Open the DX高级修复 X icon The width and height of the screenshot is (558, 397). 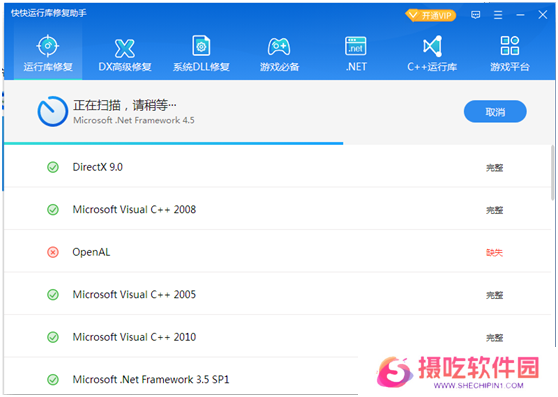(x=125, y=48)
